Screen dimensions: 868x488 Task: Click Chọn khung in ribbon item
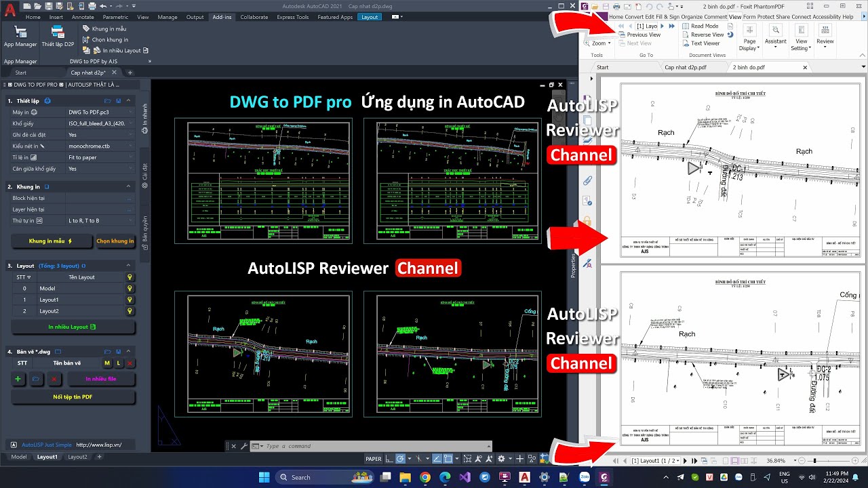[x=105, y=40]
